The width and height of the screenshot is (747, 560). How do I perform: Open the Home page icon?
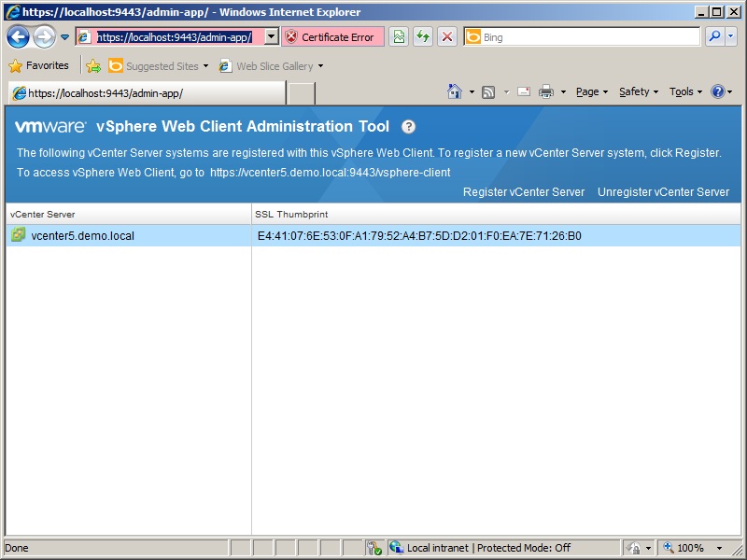455,91
